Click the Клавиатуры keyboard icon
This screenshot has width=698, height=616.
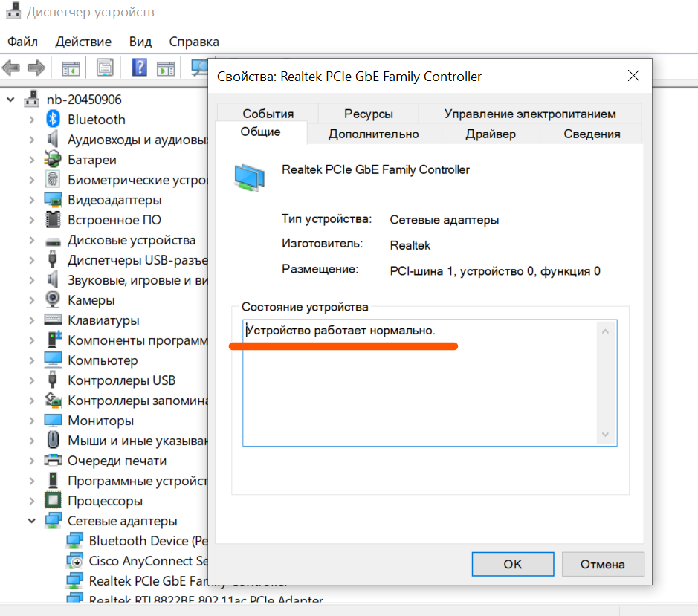pyautogui.click(x=53, y=319)
